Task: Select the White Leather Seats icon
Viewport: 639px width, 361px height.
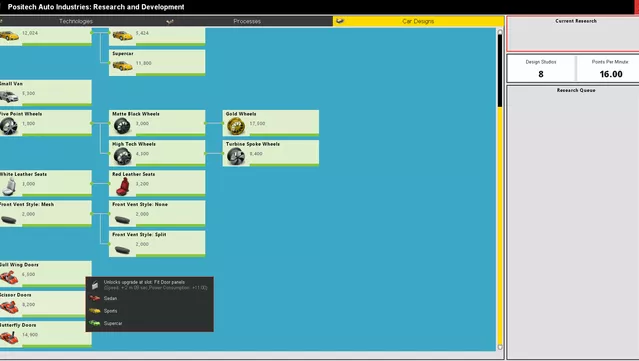Action: (x=9, y=187)
